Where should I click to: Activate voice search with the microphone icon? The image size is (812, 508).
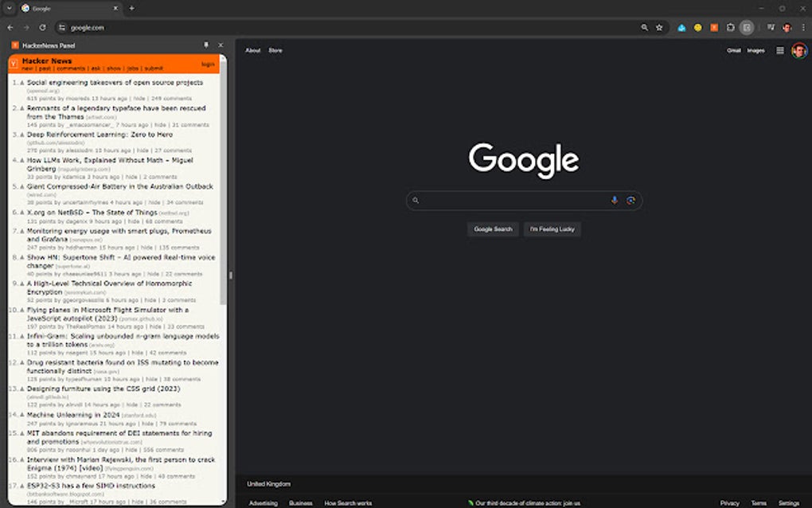click(614, 200)
